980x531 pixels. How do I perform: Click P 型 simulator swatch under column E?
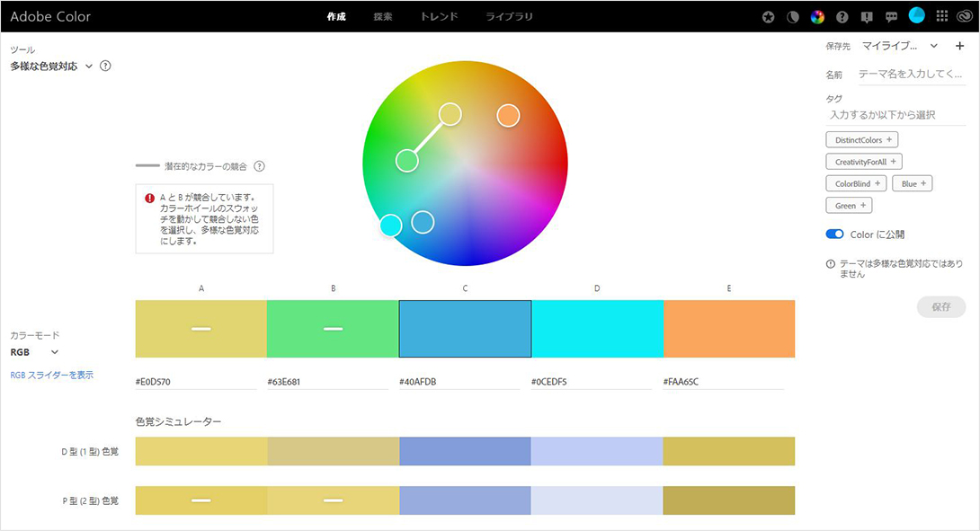(729, 500)
